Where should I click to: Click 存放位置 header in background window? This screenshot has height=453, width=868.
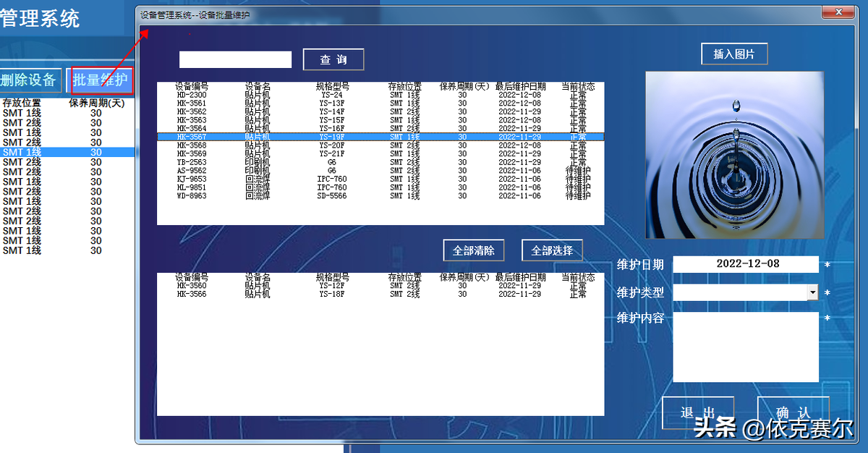click(22, 103)
